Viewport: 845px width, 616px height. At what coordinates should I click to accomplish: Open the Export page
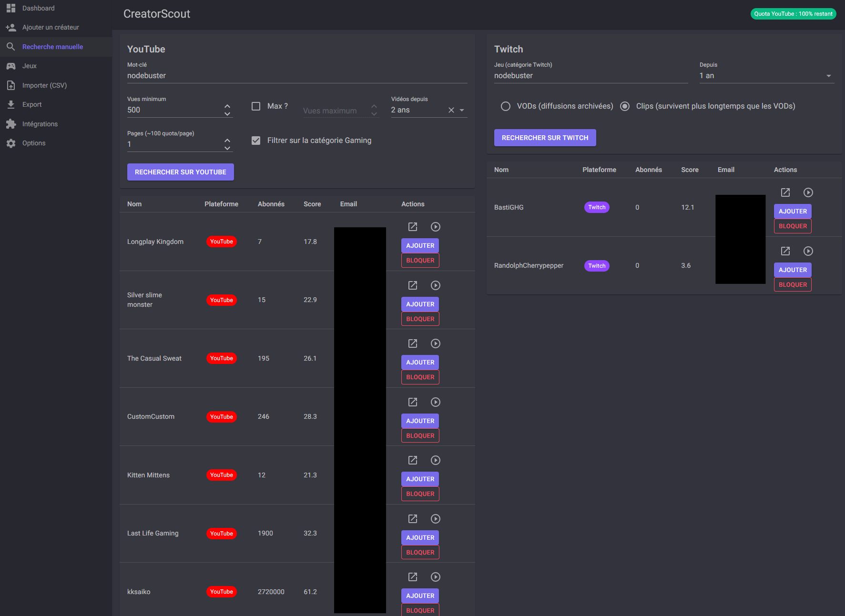pyautogui.click(x=56, y=104)
